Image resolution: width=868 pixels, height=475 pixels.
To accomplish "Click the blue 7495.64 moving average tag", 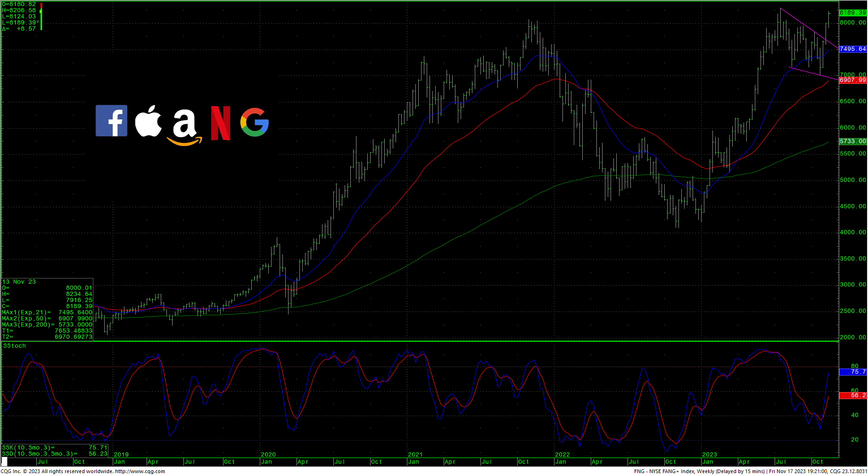I will (x=852, y=49).
